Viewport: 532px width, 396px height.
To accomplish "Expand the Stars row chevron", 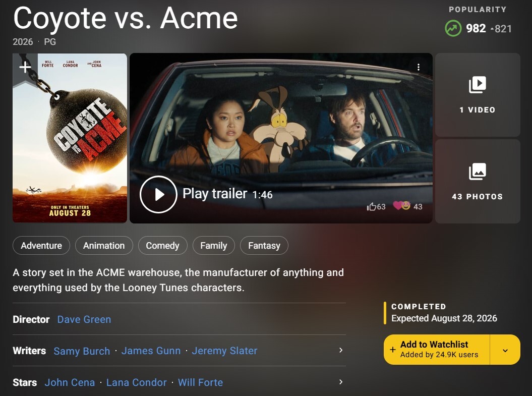I will click(x=341, y=382).
